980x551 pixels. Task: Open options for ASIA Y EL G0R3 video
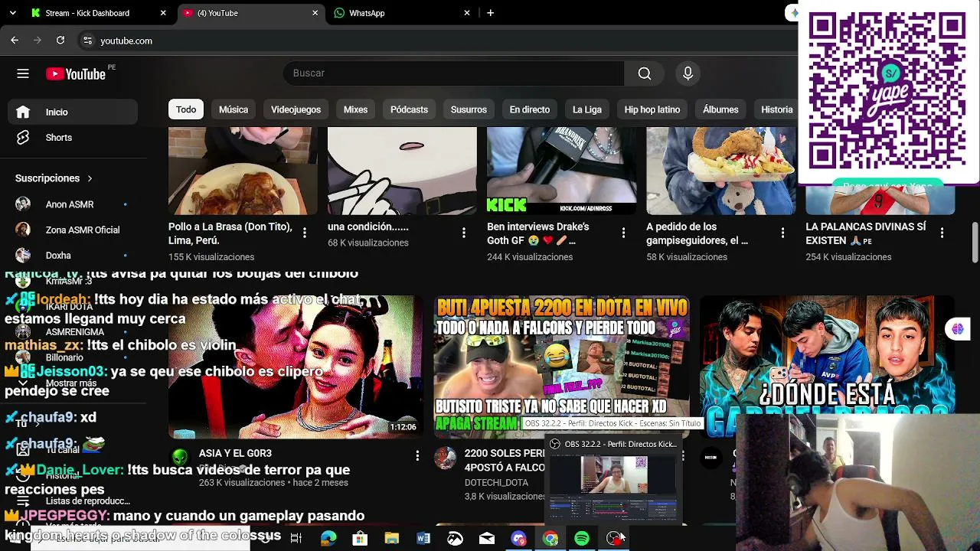pos(417,456)
